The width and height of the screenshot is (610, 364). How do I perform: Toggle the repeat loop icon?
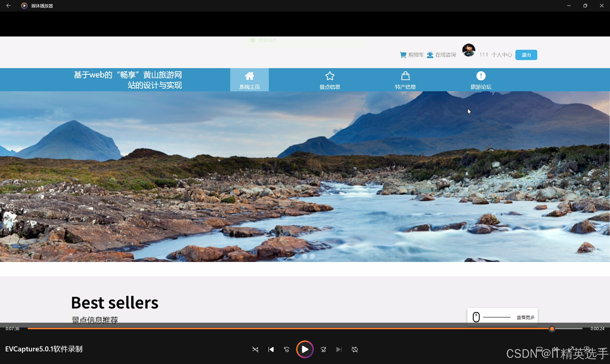[355, 349]
